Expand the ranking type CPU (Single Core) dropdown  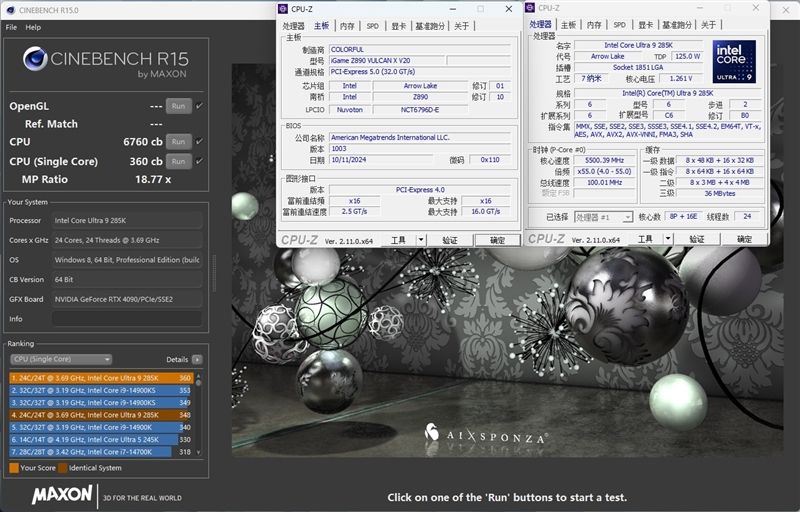coord(61,359)
